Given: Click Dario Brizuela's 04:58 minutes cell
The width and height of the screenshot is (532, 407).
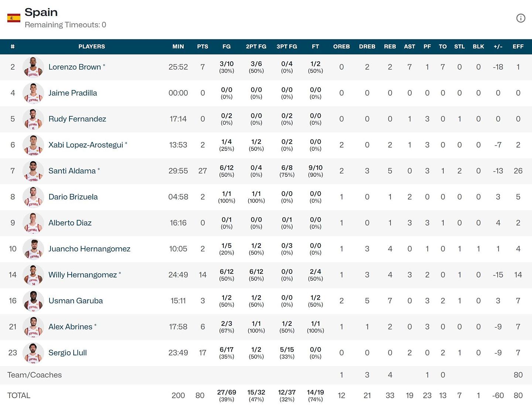Looking at the screenshot, I should coord(178,197).
